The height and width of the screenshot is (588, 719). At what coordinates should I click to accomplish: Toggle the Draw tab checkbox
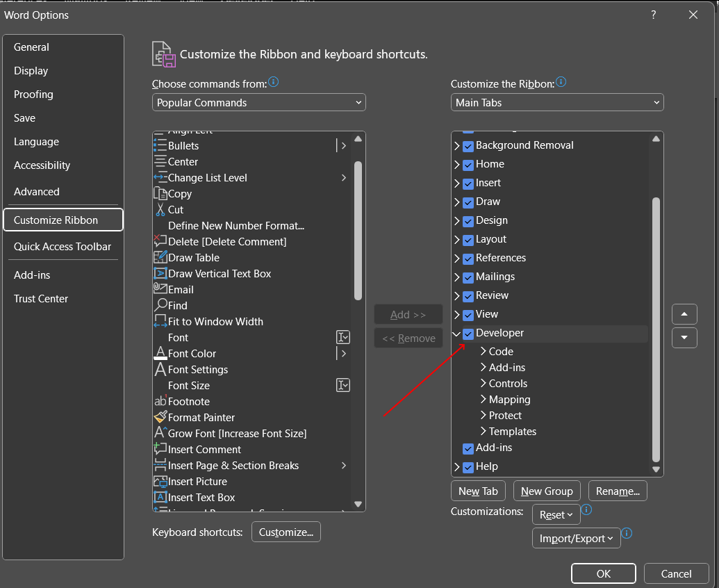[x=468, y=203]
